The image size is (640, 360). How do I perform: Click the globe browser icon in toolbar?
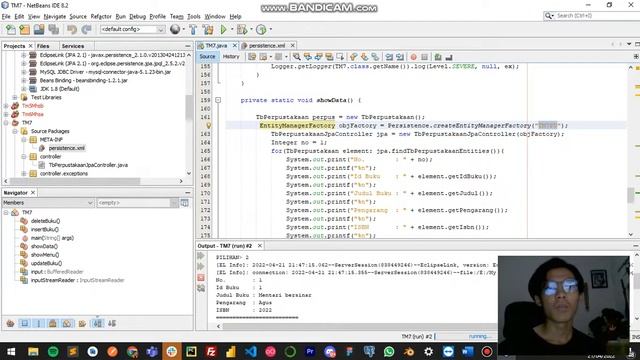tap(175, 29)
